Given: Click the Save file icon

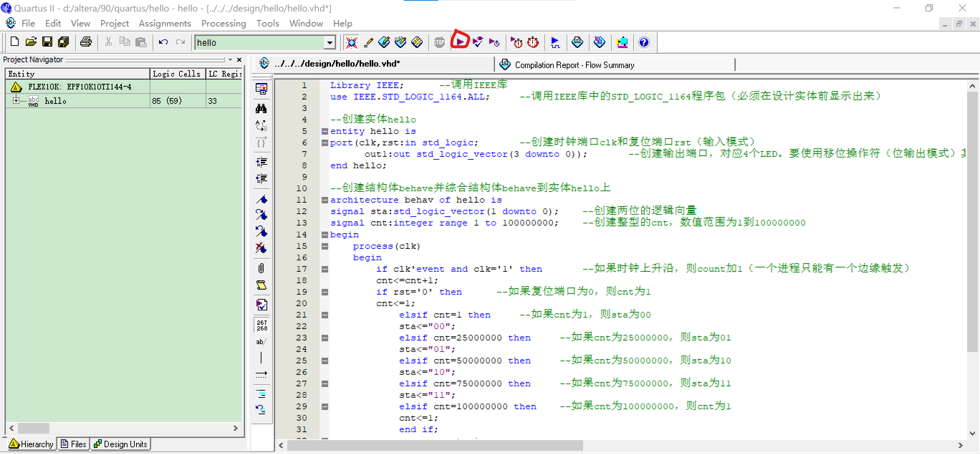Looking at the screenshot, I should pyautogui.click(x=47, y=42).
